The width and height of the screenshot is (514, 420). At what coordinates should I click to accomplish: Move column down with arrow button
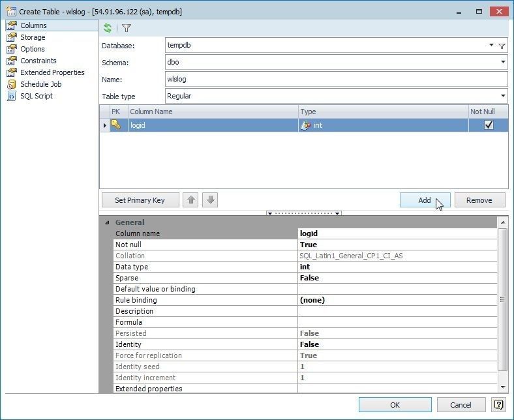pos(210,200)
